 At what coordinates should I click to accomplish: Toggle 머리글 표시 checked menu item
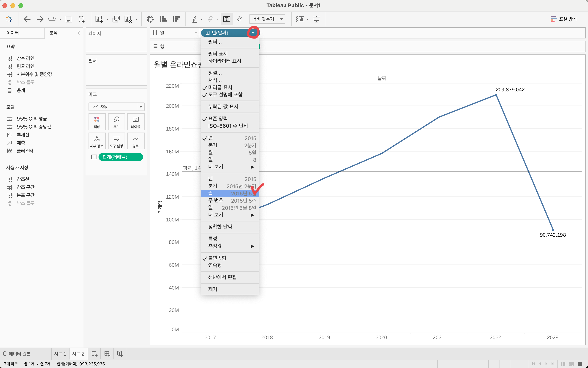[220, 87]
